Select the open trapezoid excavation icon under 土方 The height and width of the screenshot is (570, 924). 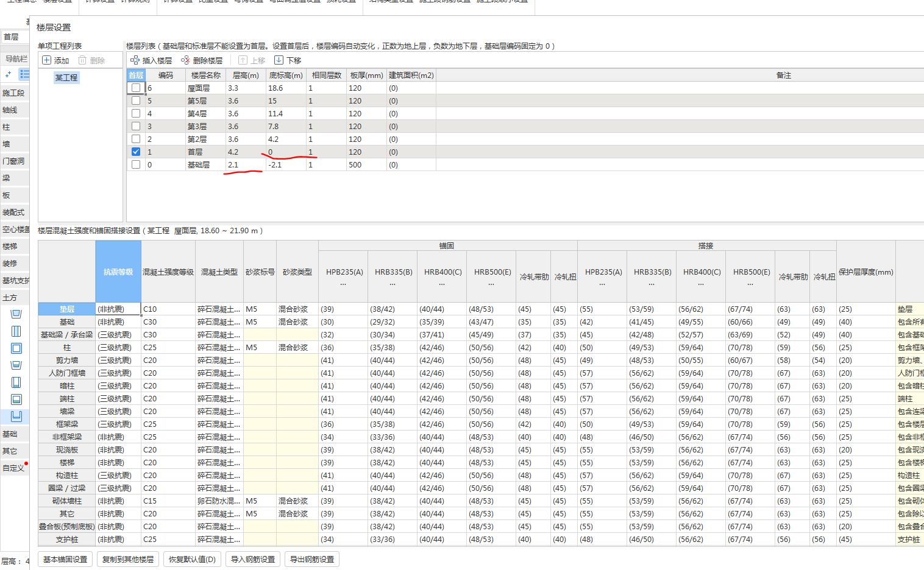tap(16, 314)
